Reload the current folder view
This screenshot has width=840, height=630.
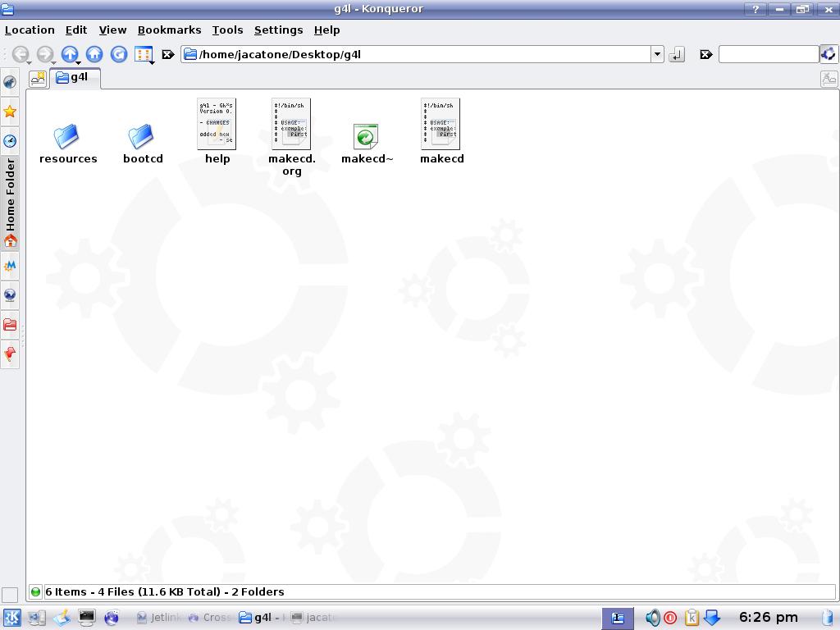[x=119, y=54]
